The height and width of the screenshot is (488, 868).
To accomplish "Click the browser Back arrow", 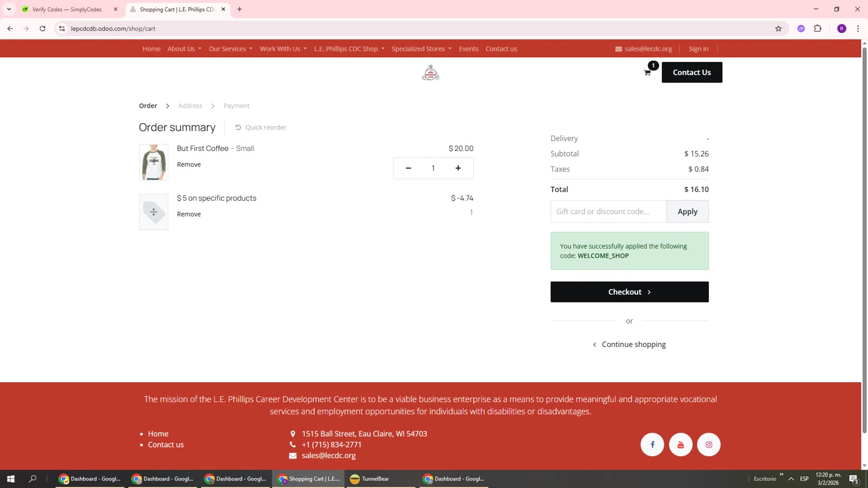I will coord(10,28).
